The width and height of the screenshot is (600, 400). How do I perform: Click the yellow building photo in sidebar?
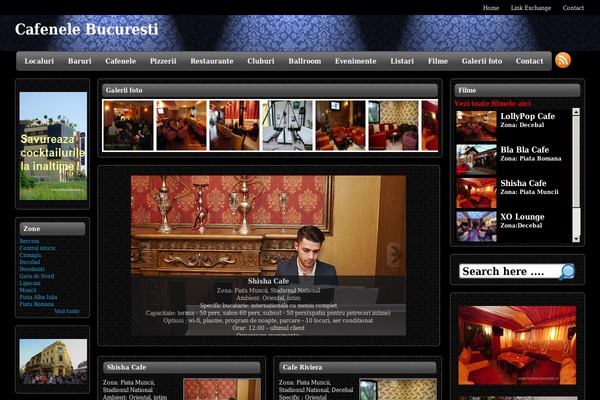point(53,362)
